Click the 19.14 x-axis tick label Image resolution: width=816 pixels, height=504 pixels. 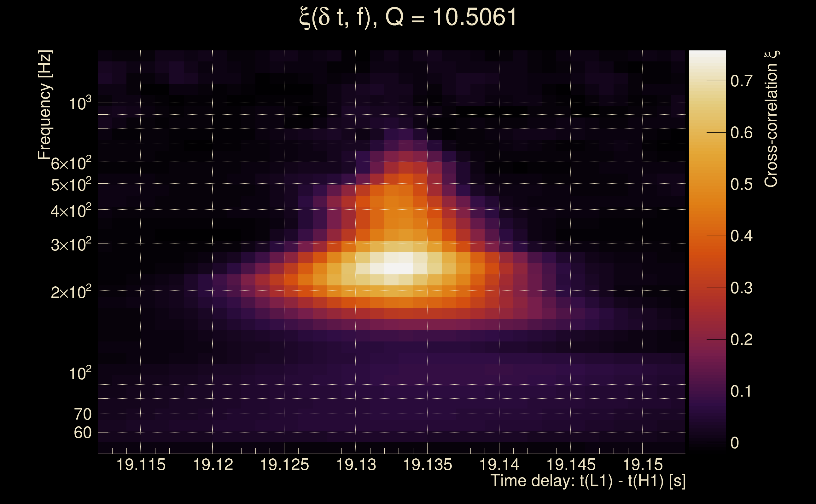499,465
